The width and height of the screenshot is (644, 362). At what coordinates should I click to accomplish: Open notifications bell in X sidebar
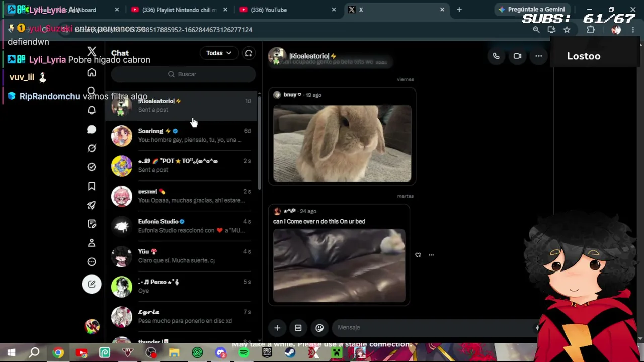[92, 110]
